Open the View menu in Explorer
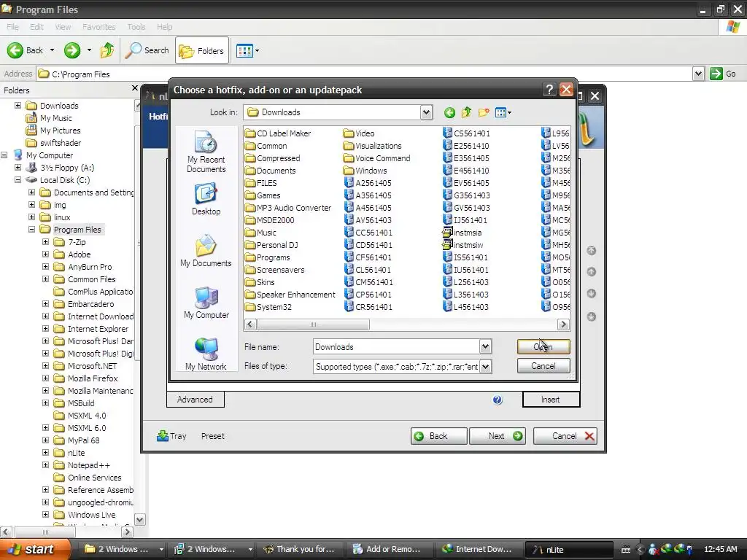The height and width of the screenshot is (560, 747). (x=63, y=27)
